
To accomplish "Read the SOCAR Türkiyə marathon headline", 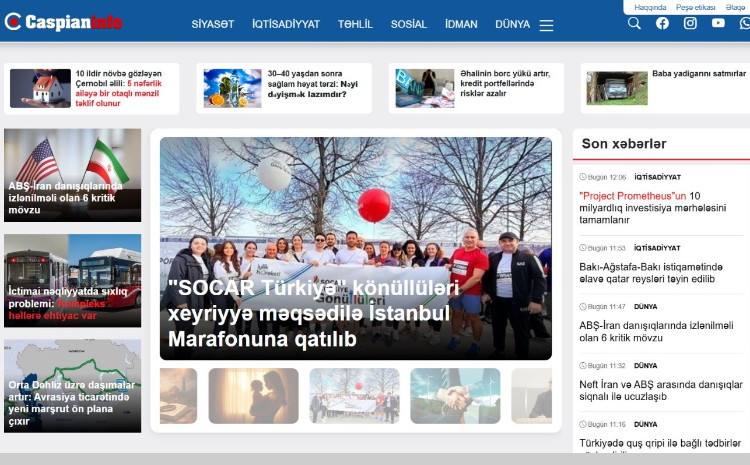I will [x=313, y=314].
